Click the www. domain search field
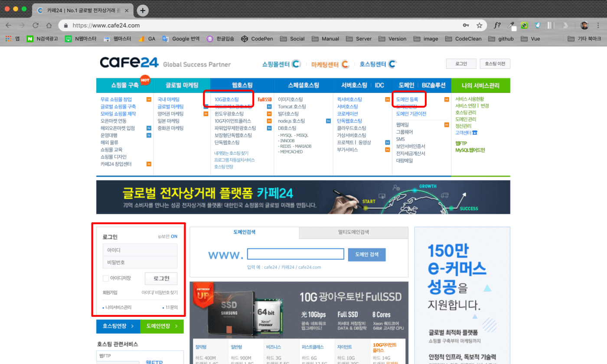 tap(296, 254)
